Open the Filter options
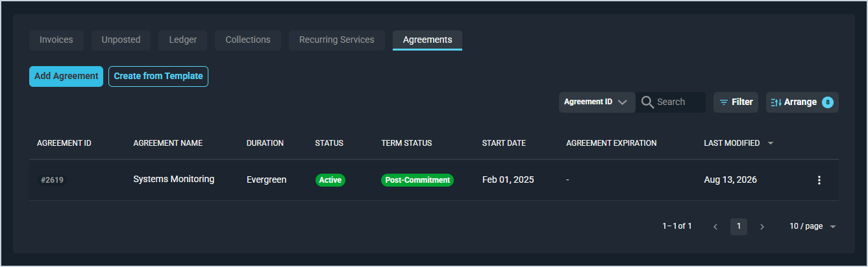This screenshot has width=868, height=267. (736, 102)
